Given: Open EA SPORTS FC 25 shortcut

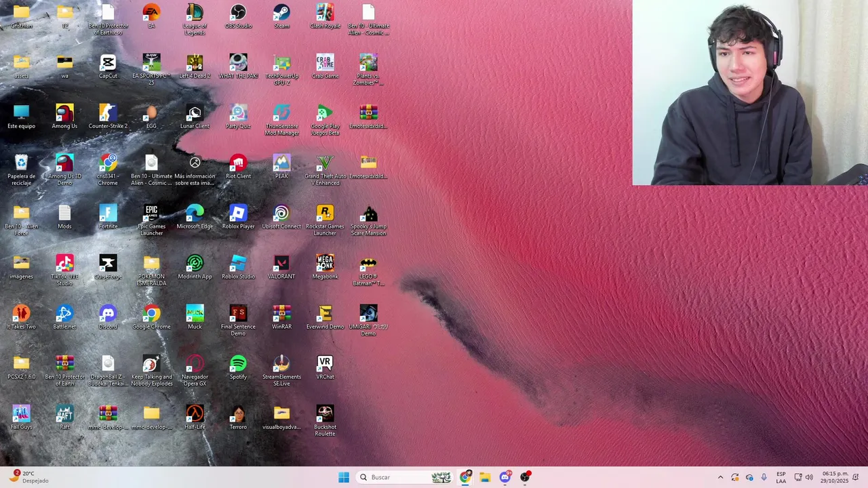Looking at the screenshot, I should pyautogui.click(x=151, y=70).
